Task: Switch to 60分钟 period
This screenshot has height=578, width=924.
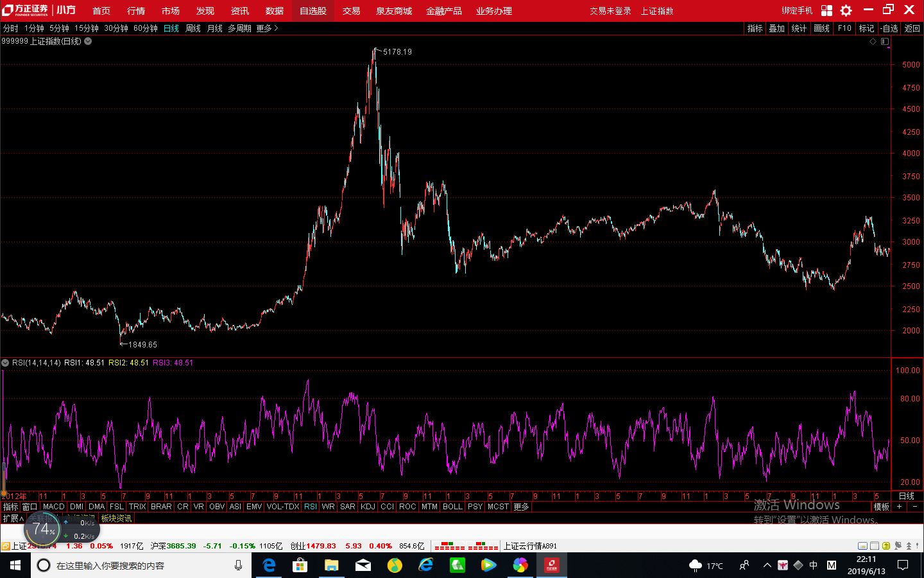Action: [x=146, y=28]
